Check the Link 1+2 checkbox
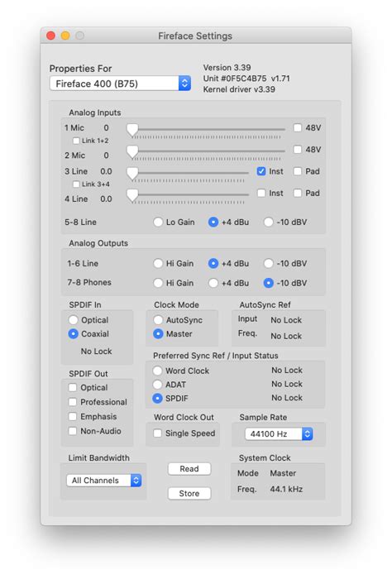The height and width of the screenshot is (579, 392). [76, 141]
